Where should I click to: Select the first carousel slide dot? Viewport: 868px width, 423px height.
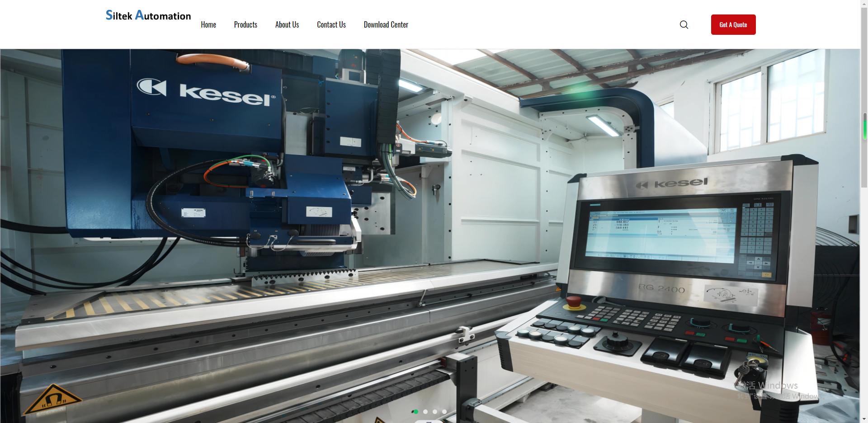[x=415, y=412]
